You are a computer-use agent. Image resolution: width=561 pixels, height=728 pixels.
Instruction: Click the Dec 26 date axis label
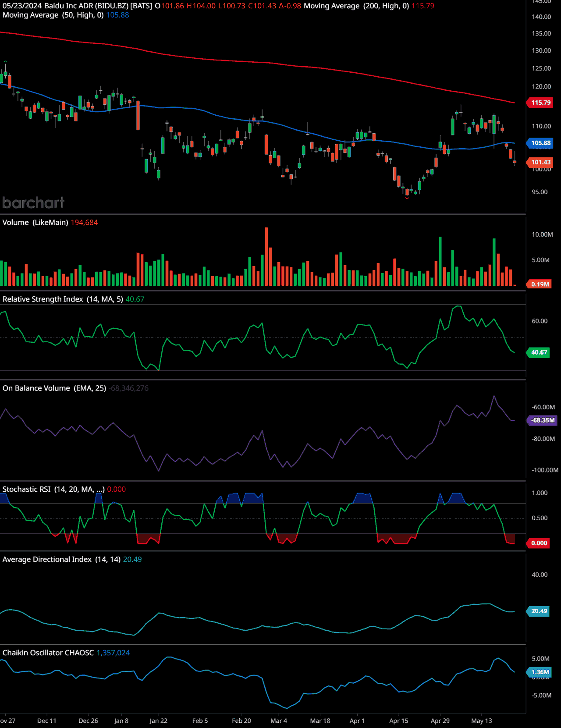click(x=88, y=721)
